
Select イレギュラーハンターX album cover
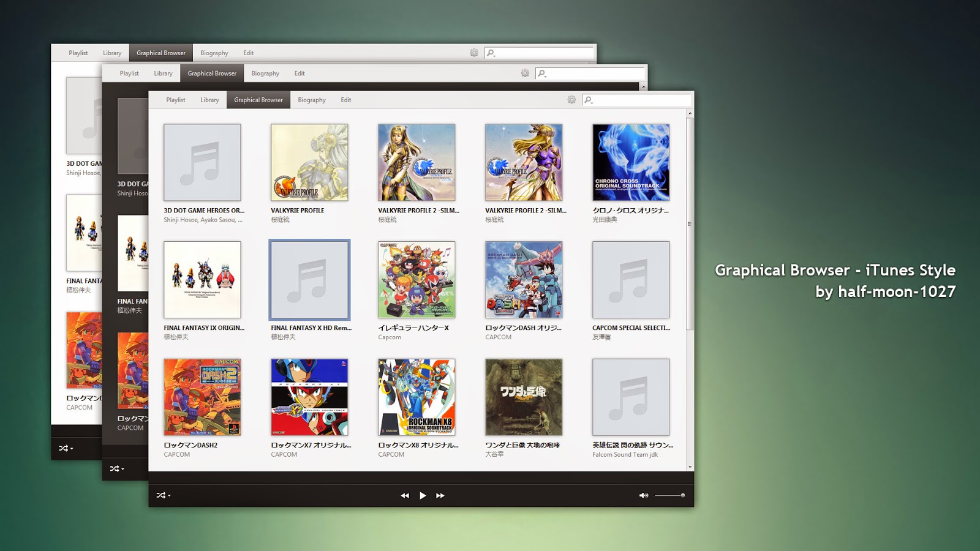click(x=417, y=280)
